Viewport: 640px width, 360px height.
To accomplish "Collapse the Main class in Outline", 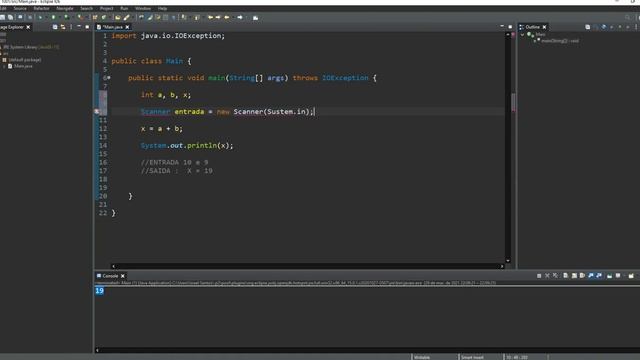I will [x=522, y=35].
